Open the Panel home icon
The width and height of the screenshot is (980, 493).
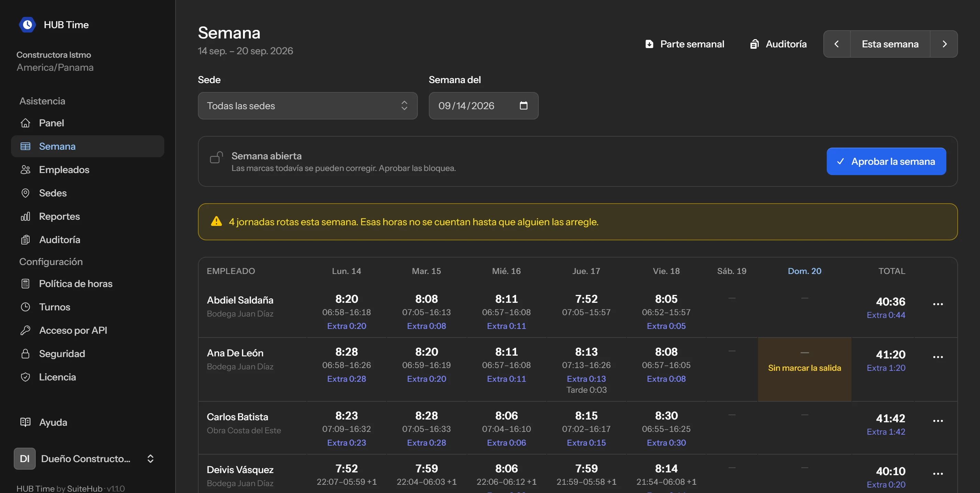[25, 123]
